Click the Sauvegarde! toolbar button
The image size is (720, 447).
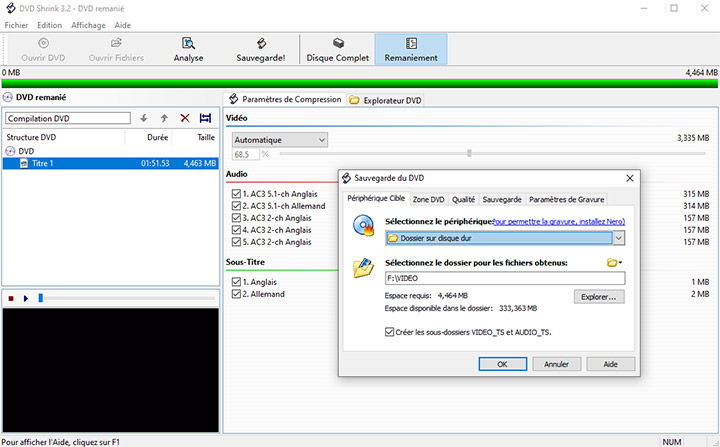[x=261, y=49]
